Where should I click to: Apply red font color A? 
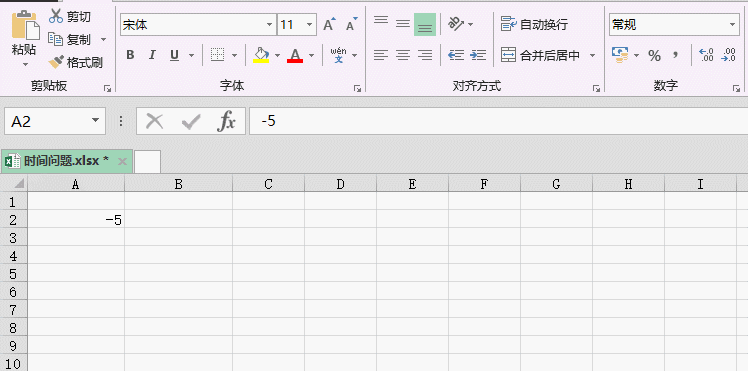point(295,55)
